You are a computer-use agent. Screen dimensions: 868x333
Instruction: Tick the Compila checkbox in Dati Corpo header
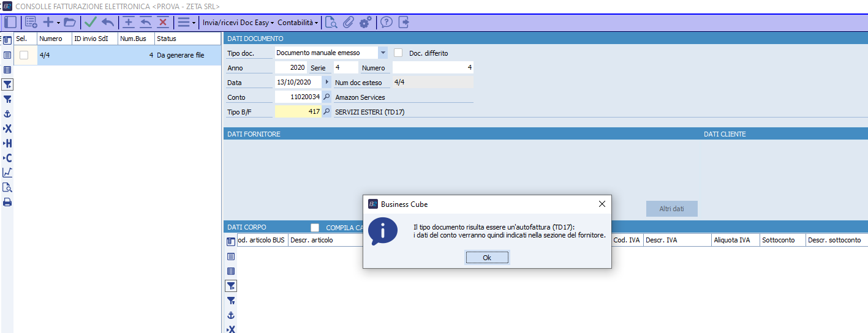point(315,228)
